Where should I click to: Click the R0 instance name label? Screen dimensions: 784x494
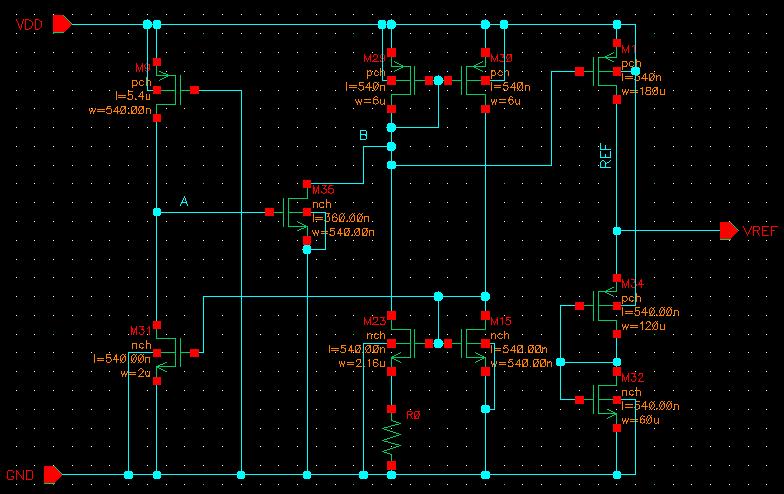pos(413,415)
